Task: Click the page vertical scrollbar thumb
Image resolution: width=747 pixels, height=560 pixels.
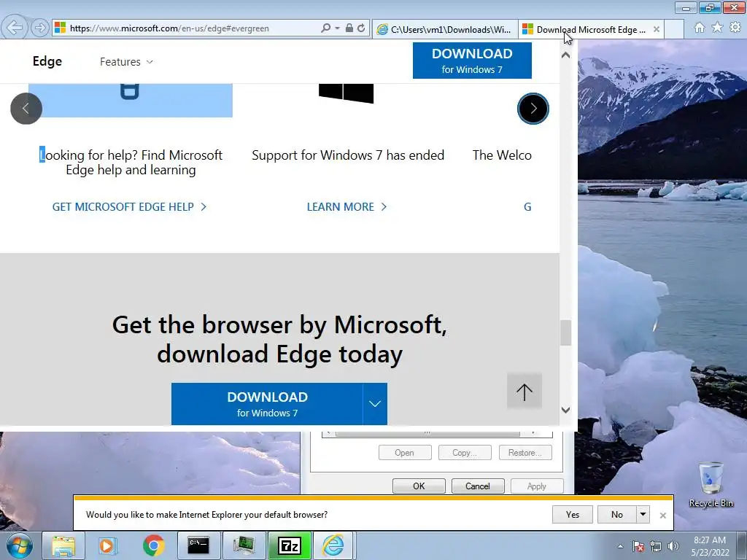Action: click(x=565, y=332)
